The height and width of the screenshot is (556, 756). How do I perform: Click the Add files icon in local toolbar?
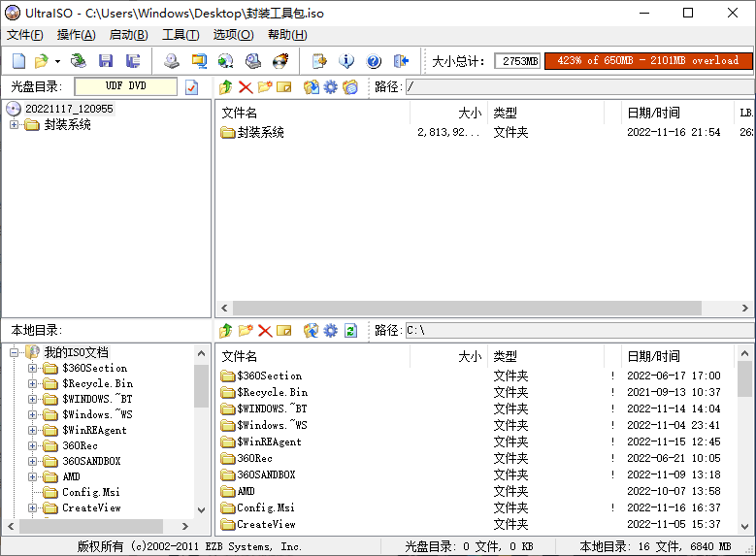coord(311,331)
